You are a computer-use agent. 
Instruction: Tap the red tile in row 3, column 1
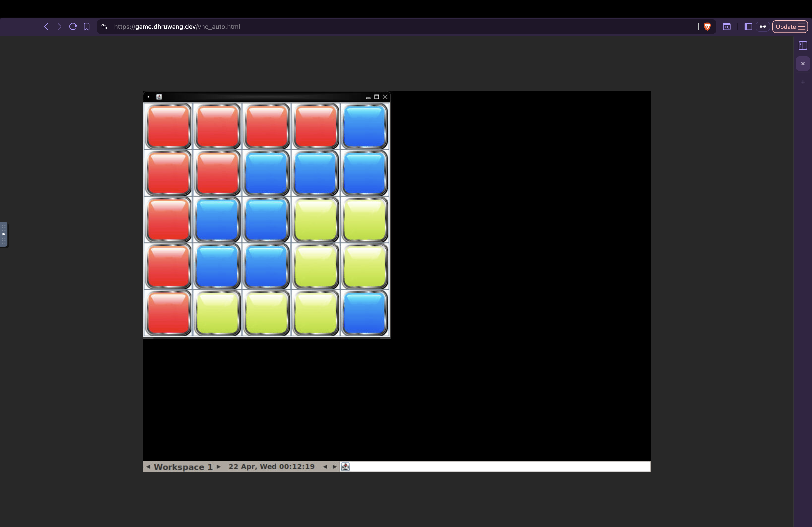(168, 220)
